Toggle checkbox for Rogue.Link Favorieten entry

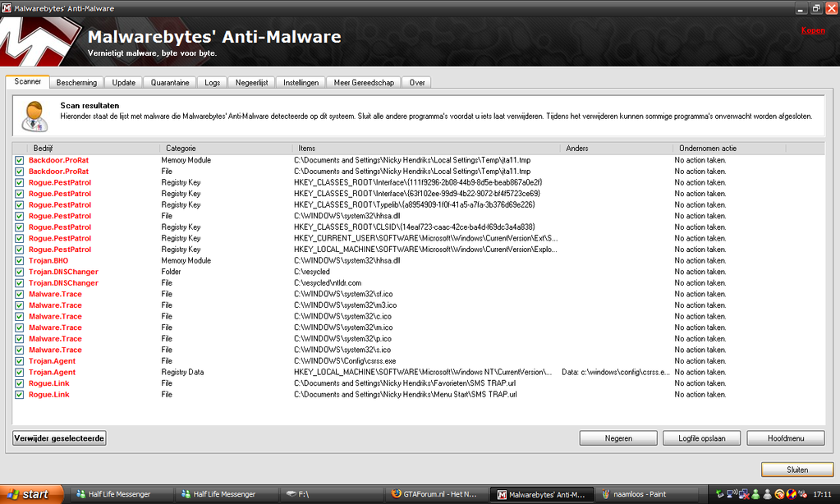tap(19, 383)
